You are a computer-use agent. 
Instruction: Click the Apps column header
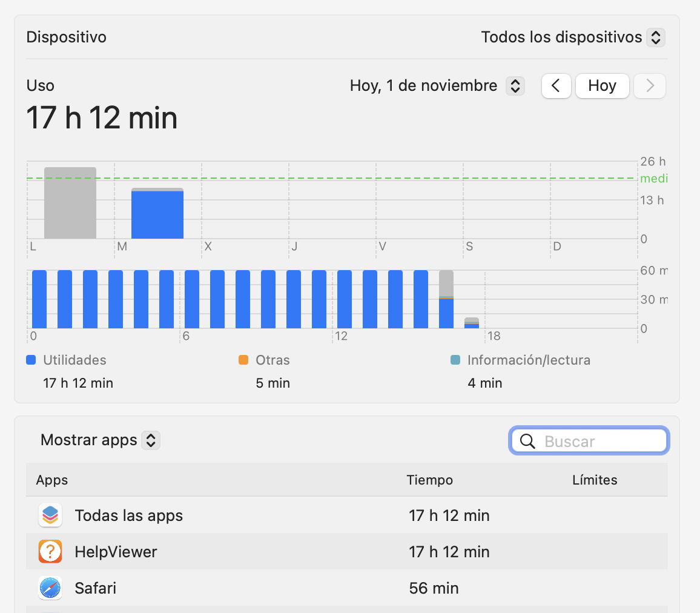[52, 480]
